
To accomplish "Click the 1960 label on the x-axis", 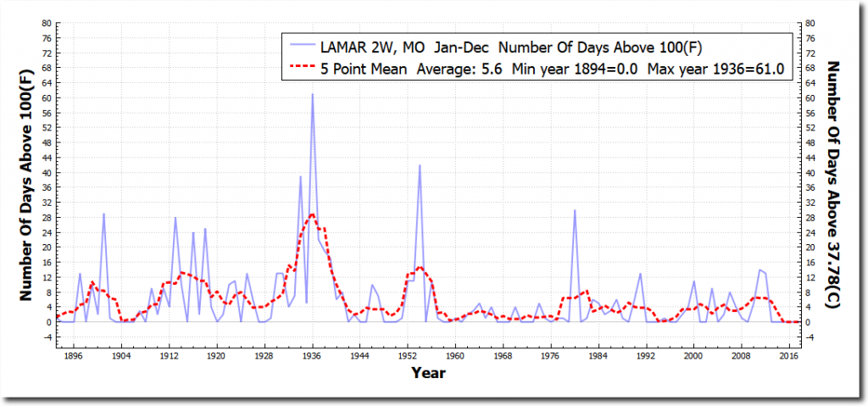I will [455, 356].
